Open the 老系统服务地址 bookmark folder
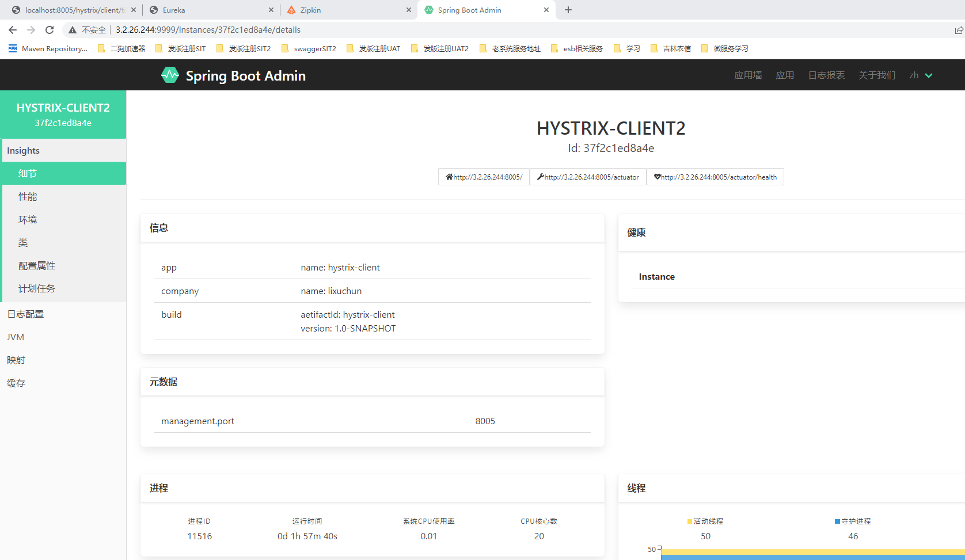Screen dimensions: 965x560 coord(510,49)
